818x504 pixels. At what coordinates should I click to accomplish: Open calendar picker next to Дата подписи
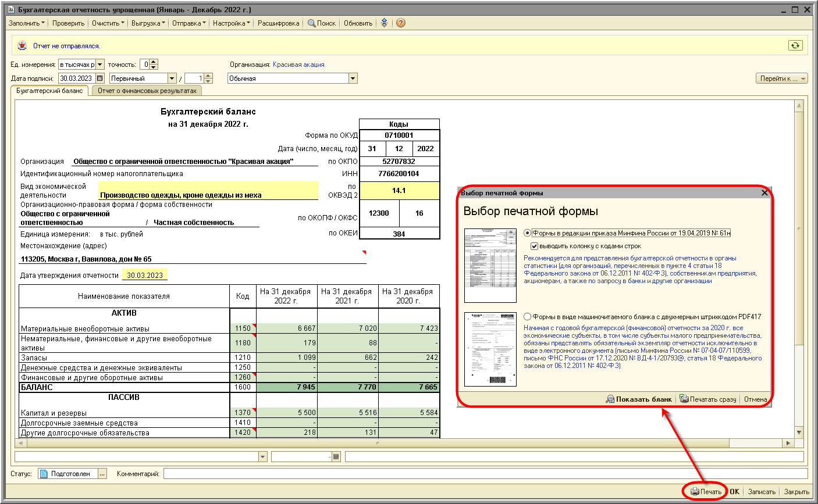point(100,78)
